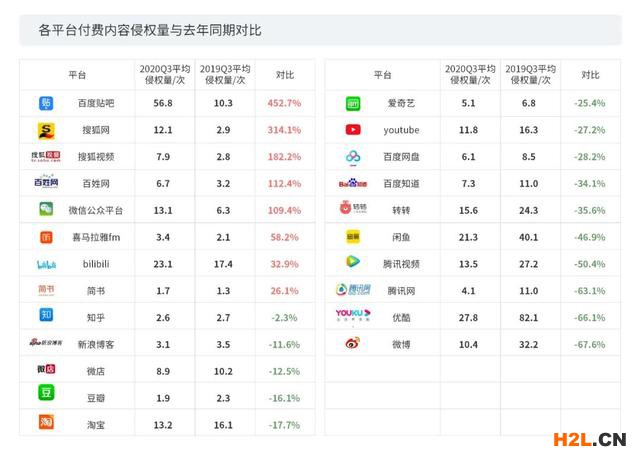Select the -63.1% value for 腾讯网

[x=590, y=291]
